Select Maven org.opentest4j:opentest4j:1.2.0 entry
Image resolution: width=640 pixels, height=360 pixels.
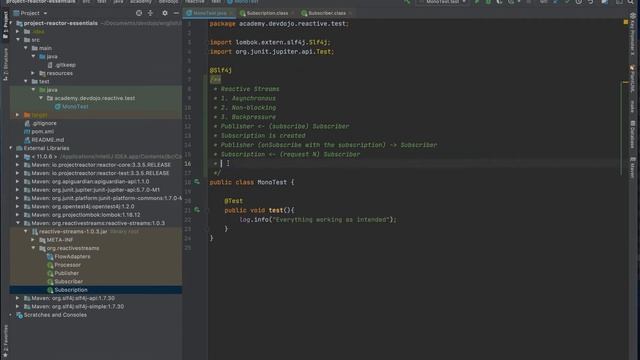click(x=83, y=207)
